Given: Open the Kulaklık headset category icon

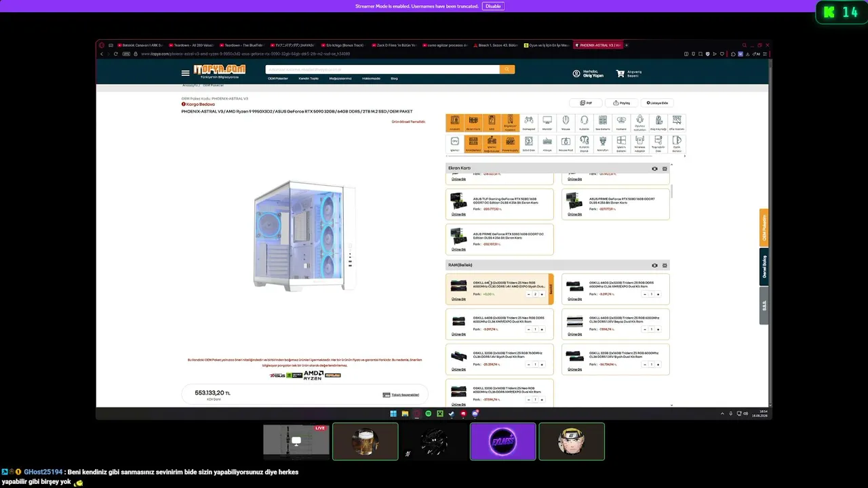Looking at the screenshot, I should 584,123.
